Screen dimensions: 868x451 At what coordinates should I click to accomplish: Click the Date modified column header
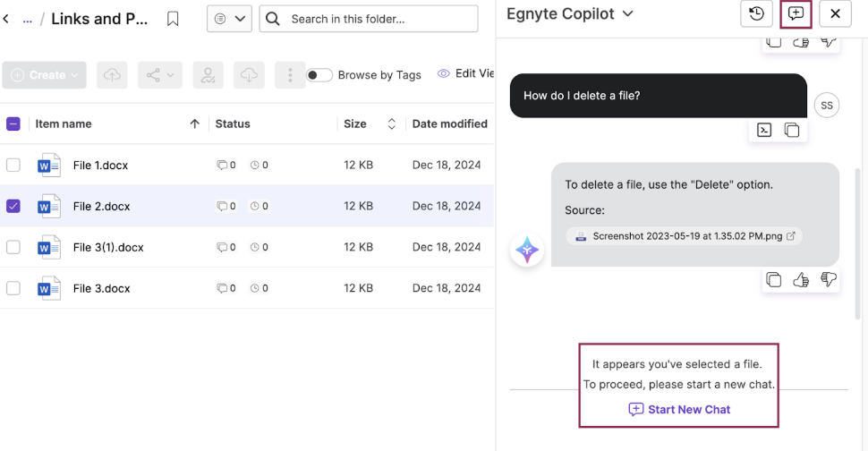(449, 124)
